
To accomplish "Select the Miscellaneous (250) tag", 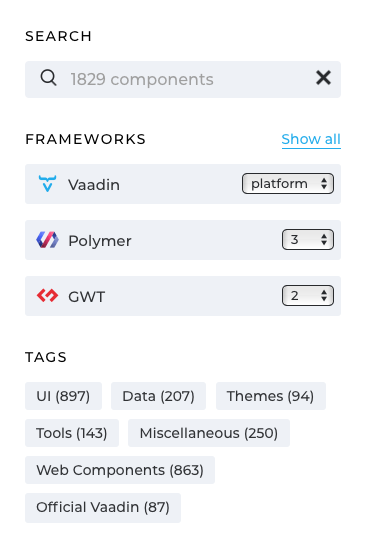I will 209,433.
